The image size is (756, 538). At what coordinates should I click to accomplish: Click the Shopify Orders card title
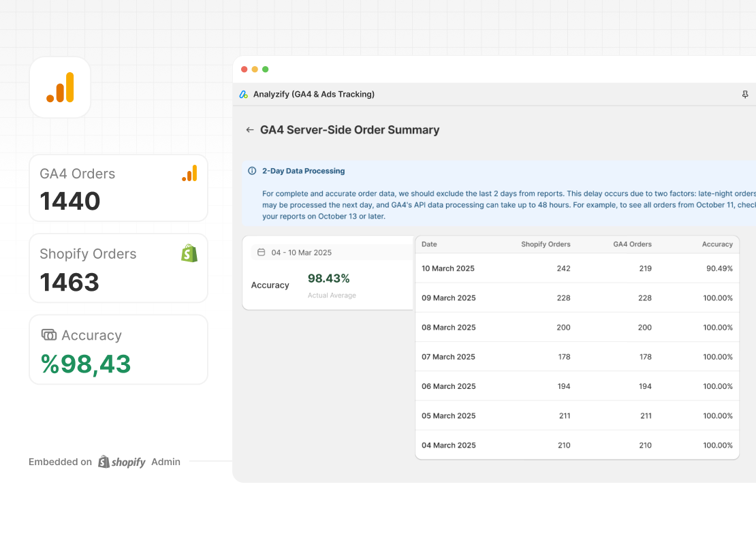point(88,253)
